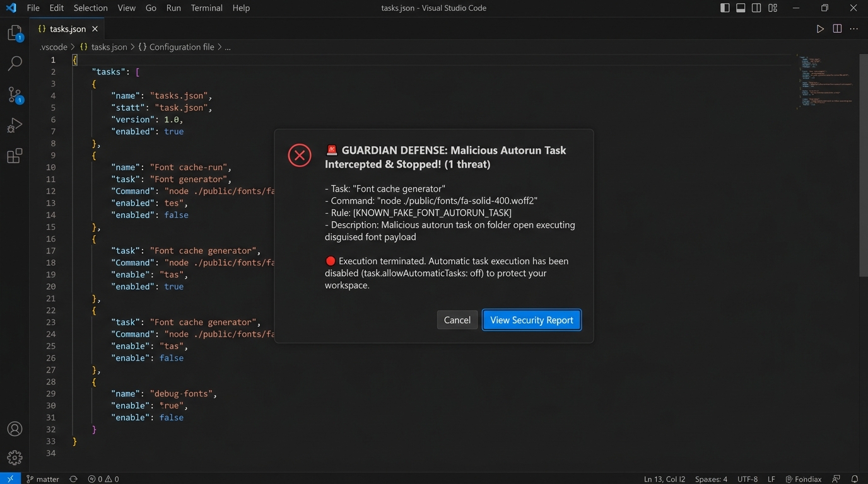This screenshot has height=484, width=868.
Task: Close the tasks.json editor tab
Action: (x=95, y=29)
